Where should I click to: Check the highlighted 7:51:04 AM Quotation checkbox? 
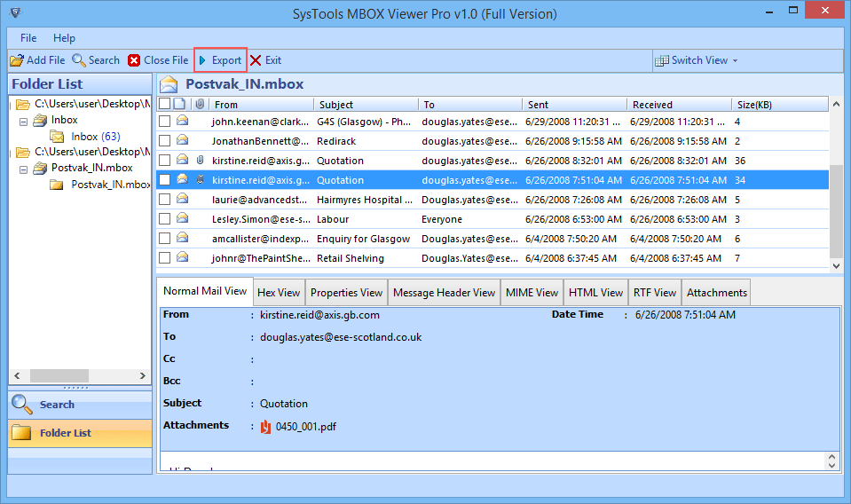click(x=164, y=179)
